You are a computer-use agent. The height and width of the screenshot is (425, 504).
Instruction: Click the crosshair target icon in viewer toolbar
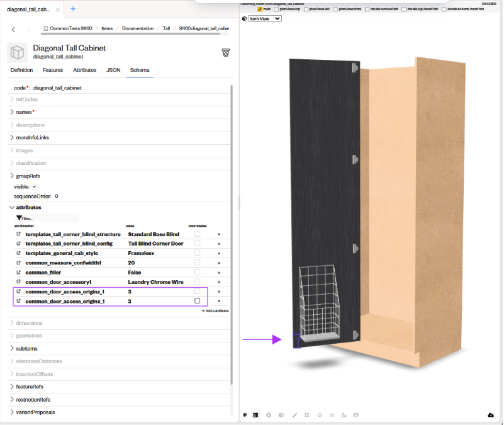pyautogui.click(x=320, y=415)
